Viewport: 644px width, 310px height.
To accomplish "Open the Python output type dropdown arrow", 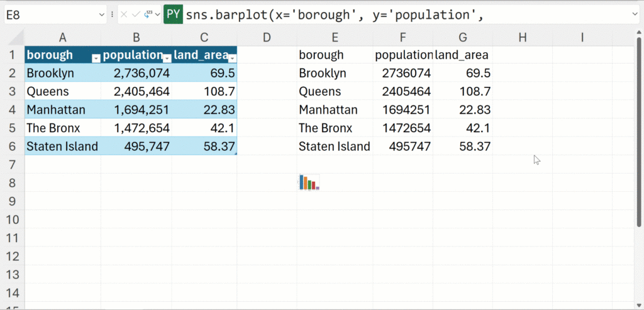I will point(157,15).
